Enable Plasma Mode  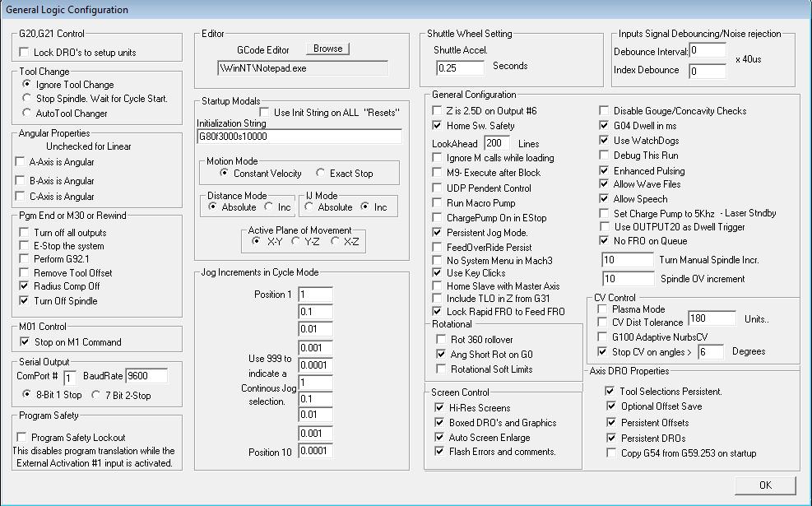602,309
